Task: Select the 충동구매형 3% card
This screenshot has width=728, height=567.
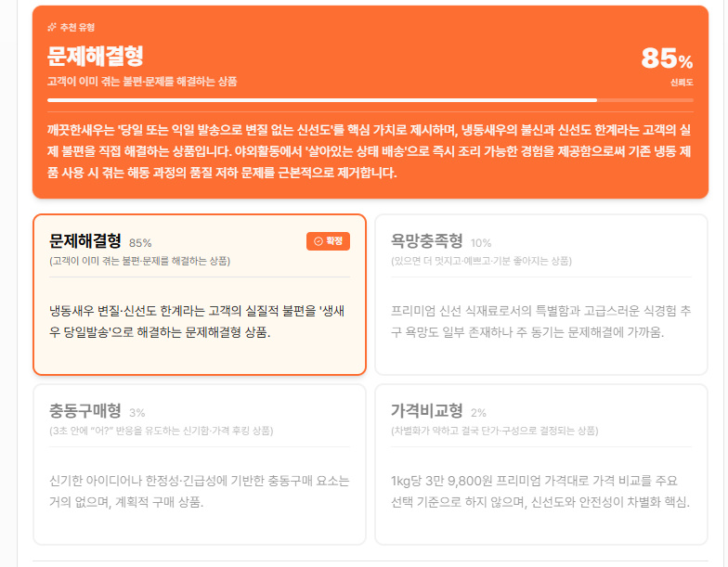Action: point(200,464)
